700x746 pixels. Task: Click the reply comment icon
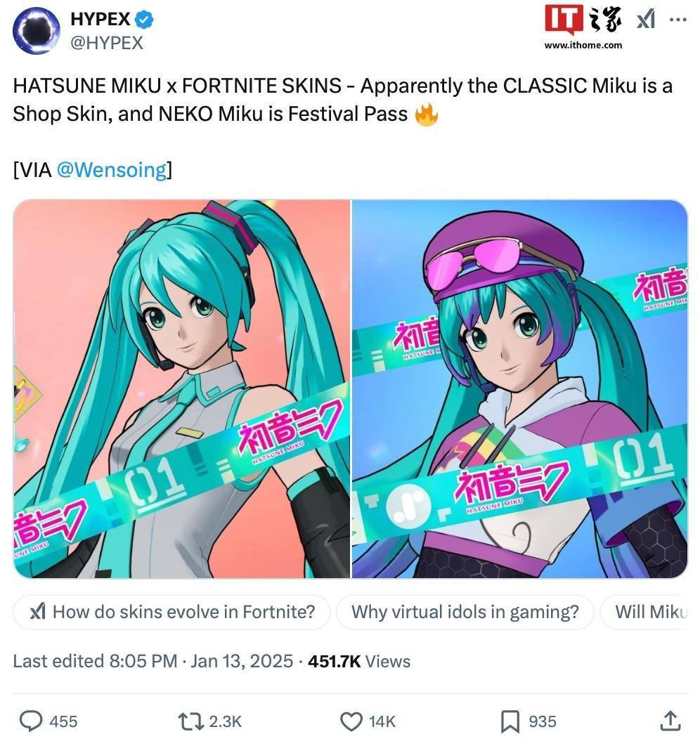31,721
